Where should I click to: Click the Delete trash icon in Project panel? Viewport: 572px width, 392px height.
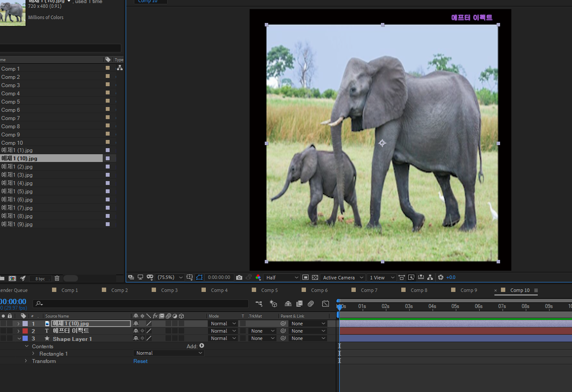click(x=57, y=279)
